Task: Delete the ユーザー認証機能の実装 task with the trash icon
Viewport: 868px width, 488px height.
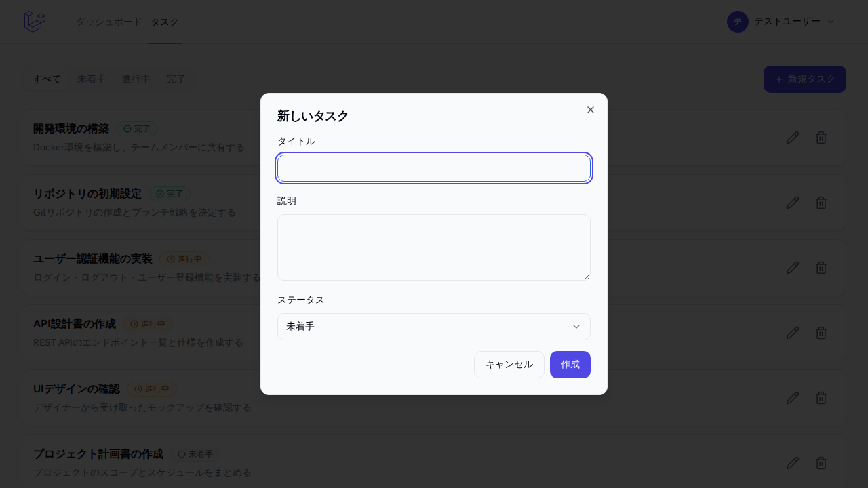Action: (821, 268)
